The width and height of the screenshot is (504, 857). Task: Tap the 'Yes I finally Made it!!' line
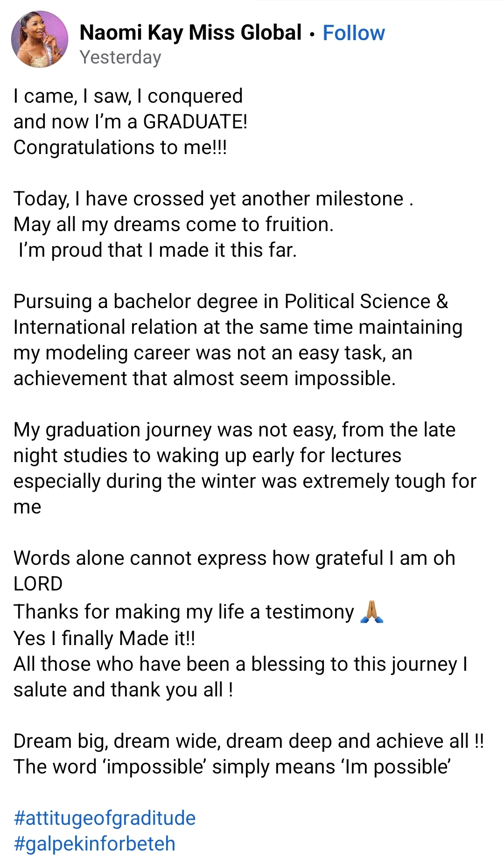(x=104, y=638)
